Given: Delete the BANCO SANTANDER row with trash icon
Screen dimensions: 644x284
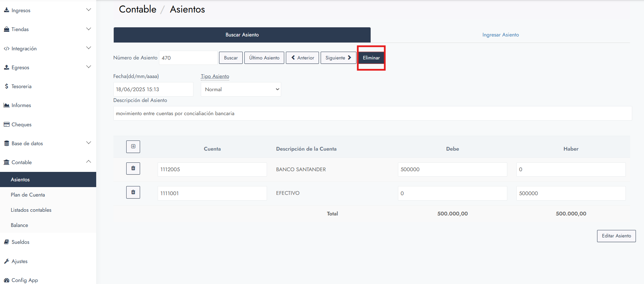Looking at the screenshot, I should click(x=133, y=169).
